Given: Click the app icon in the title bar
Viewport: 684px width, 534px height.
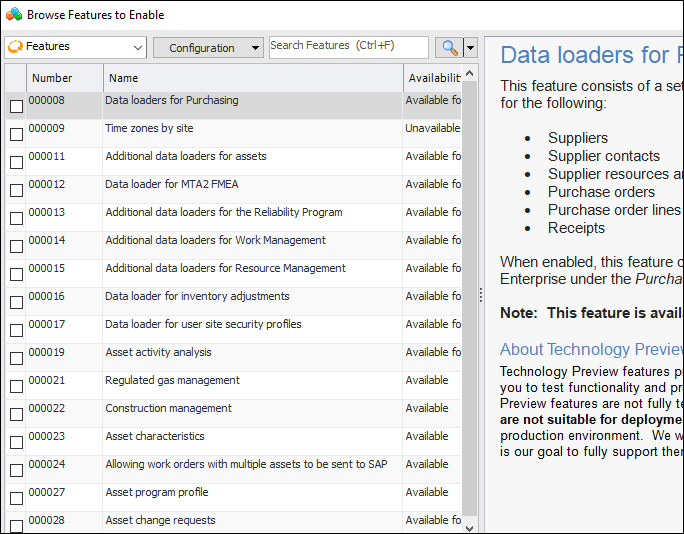Looking at the screenshot, I should pyautogui.click(x=13, y=14).
